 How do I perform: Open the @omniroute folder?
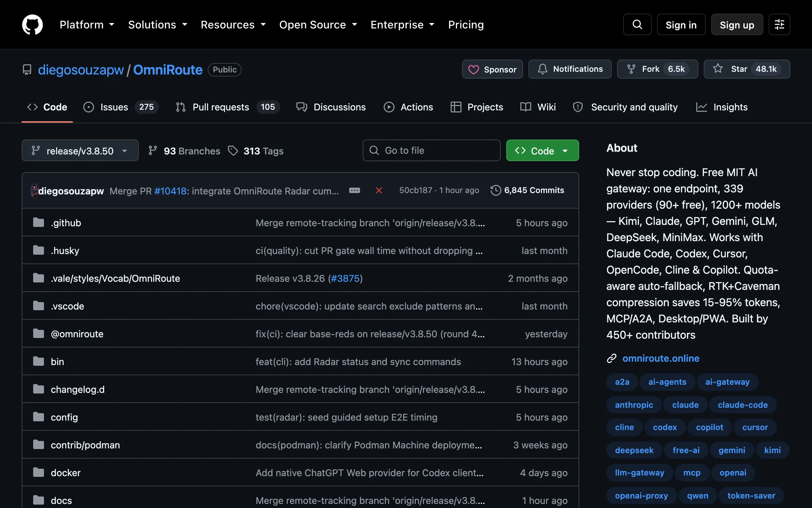[x=77, y=334]
